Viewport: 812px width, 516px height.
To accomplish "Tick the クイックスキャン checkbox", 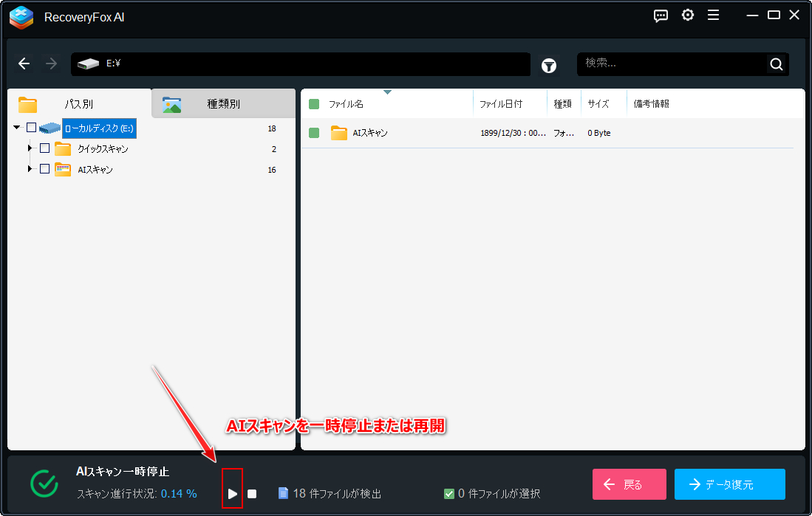I will (44, 148).
